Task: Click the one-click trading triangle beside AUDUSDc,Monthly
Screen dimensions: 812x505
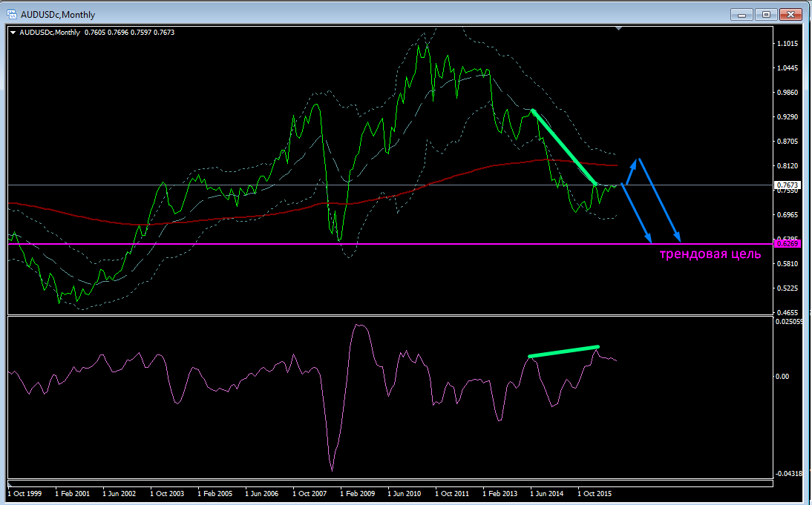Action: (x=13, y=33)
